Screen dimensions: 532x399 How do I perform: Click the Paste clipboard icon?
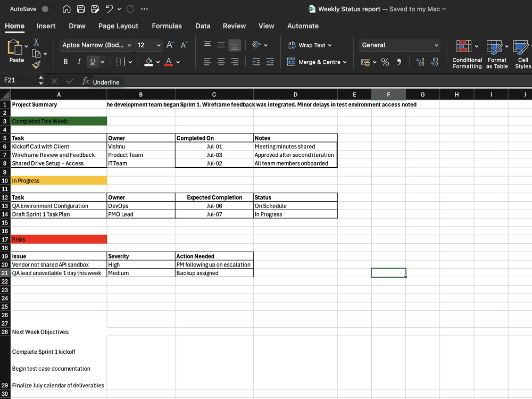click(x=14, y=47)
